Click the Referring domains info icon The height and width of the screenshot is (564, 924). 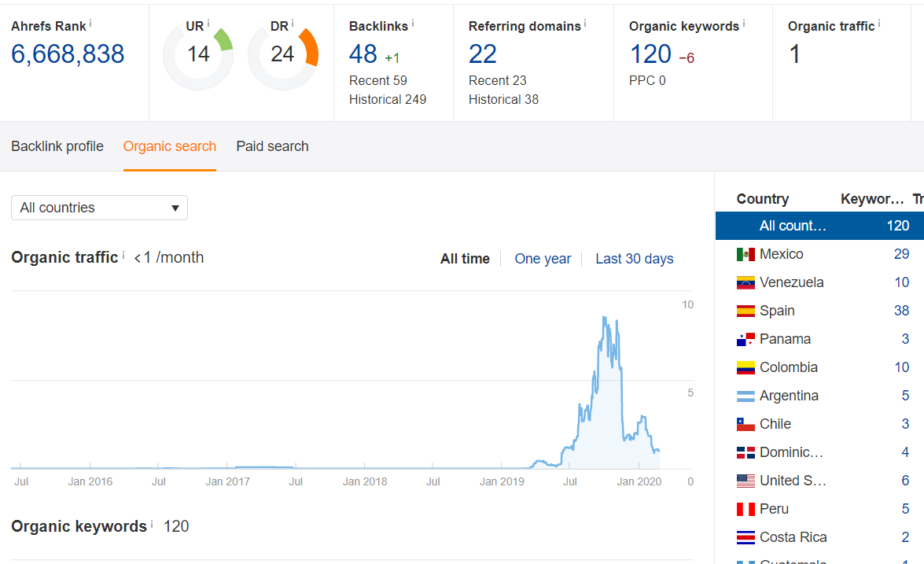point(585,24)
